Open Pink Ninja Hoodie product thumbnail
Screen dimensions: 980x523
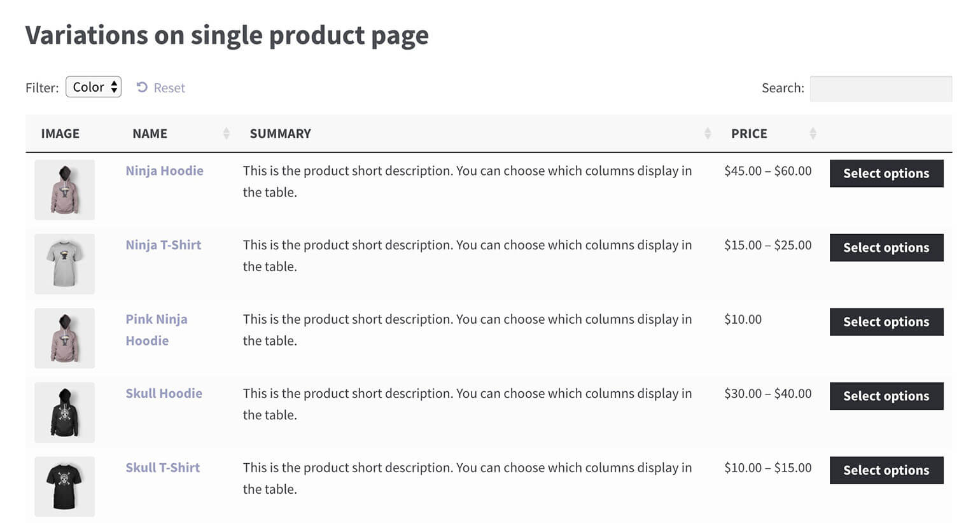(64, 338)
